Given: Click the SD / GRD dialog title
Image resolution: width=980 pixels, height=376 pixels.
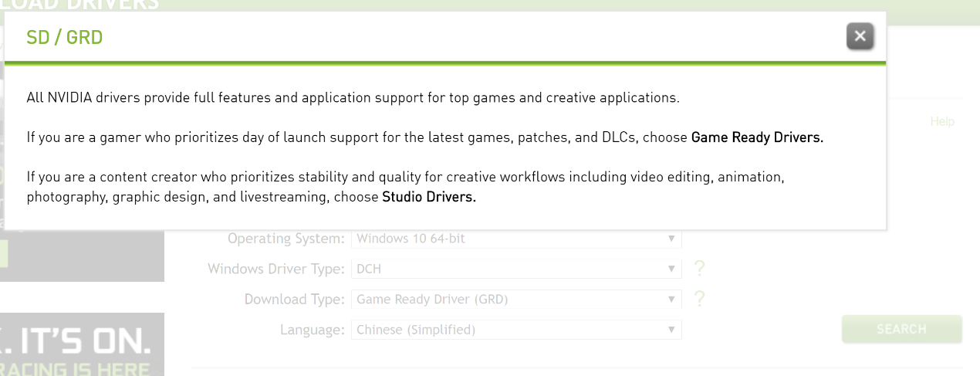Looking at the screenshot, I should point(65,37).
